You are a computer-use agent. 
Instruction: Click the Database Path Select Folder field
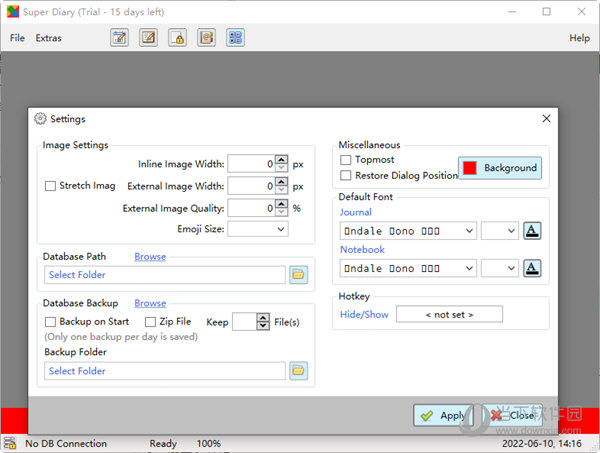click(165, 275)
